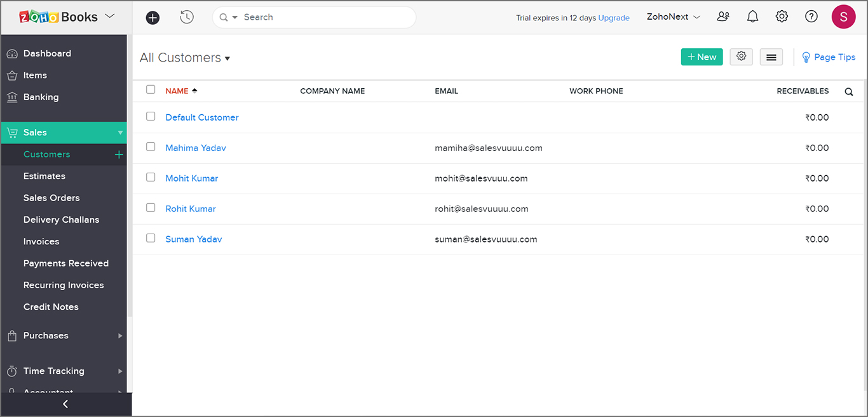Select the Mahima Yadav checkbox
This screenshot has height=417, width=868.
click(151, 147)
